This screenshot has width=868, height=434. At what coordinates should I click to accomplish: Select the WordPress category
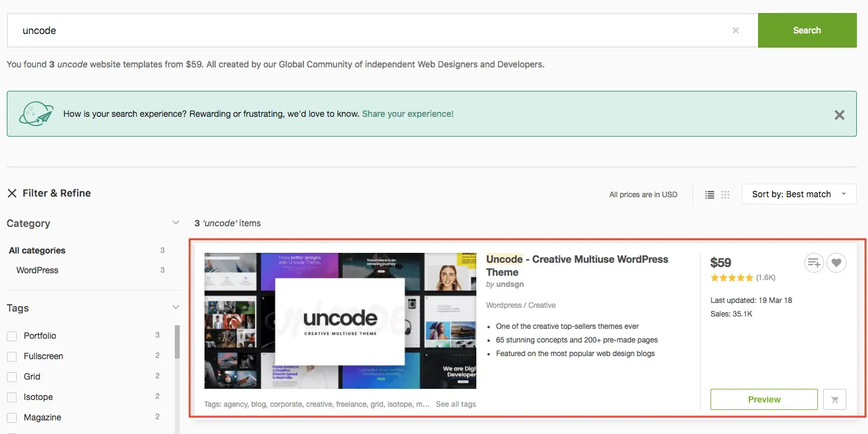click(37, 270)
